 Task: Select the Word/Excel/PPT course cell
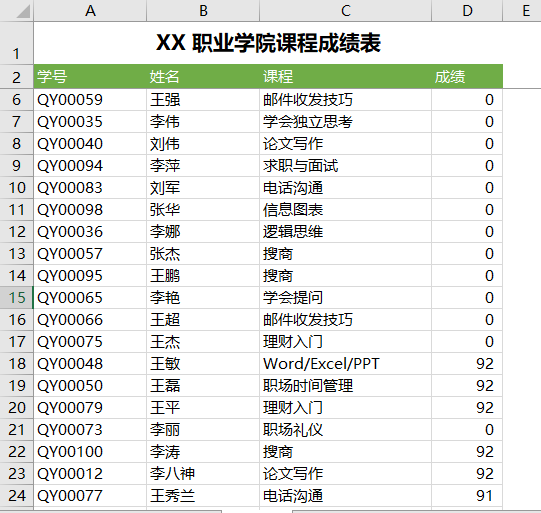345,364
